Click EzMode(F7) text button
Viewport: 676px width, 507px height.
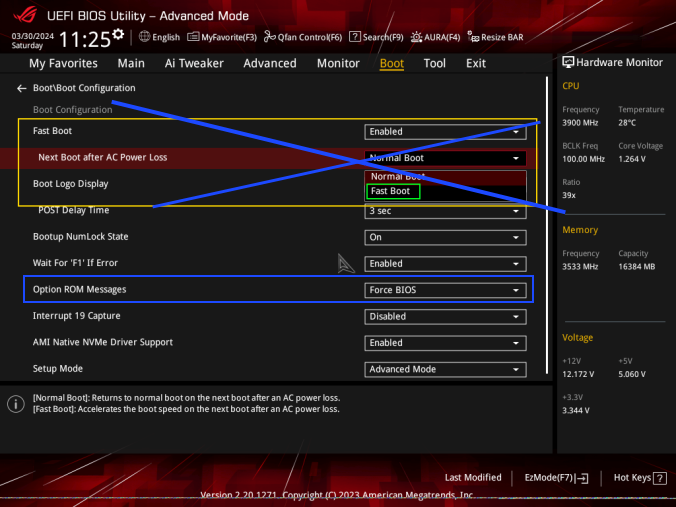pyautogui.click(x=548, y=478)
